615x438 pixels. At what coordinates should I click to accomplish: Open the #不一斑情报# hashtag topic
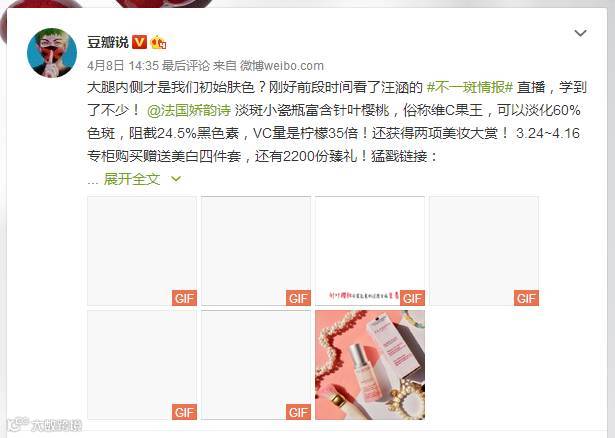pos(469,87)
